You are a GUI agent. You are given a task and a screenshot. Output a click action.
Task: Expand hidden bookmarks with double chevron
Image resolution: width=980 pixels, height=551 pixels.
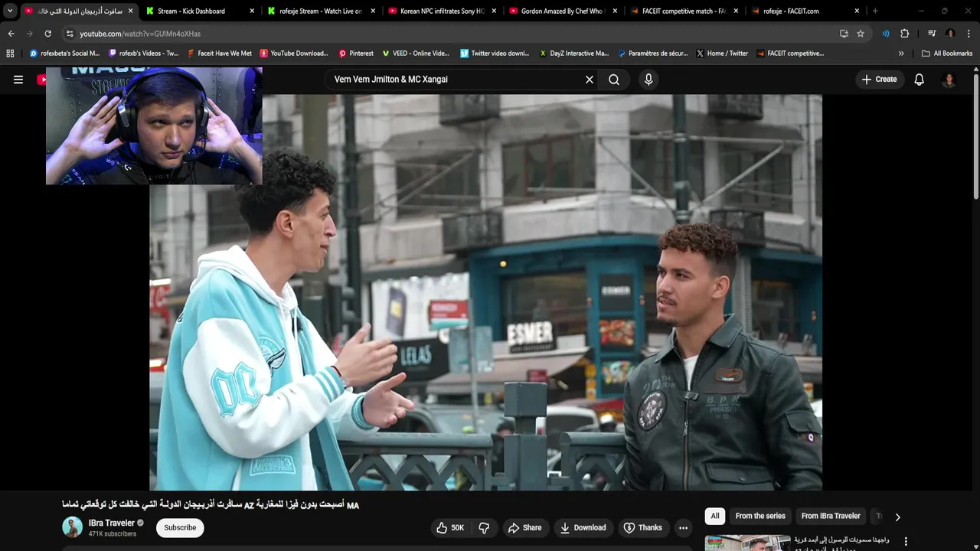pyautogui.click(x=901, y=54)
